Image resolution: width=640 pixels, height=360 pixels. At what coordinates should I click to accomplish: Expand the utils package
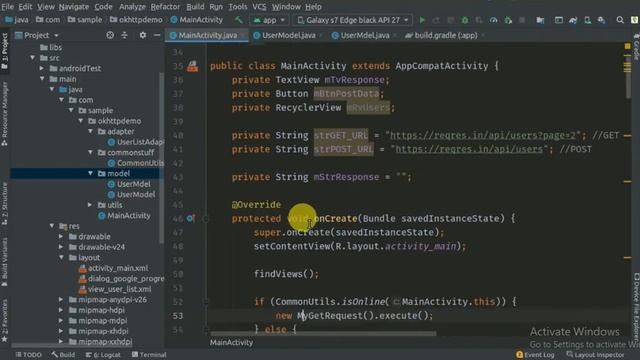click(90, 205)
